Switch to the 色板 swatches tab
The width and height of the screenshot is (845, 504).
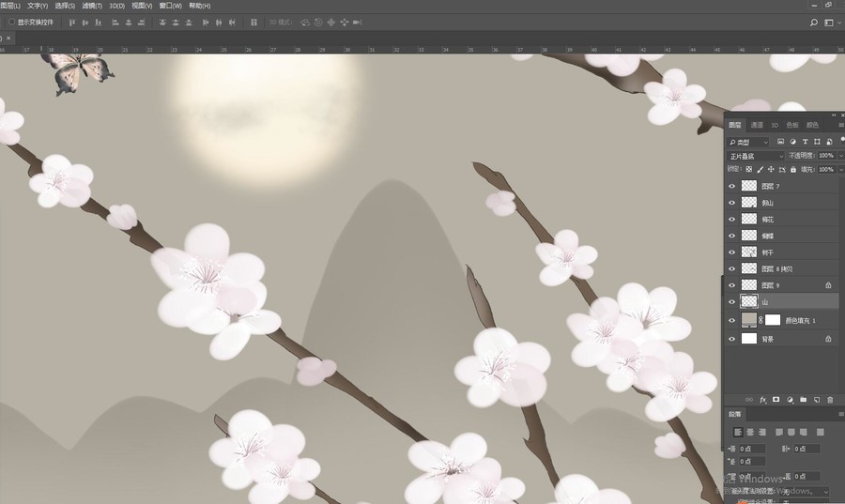792,125
